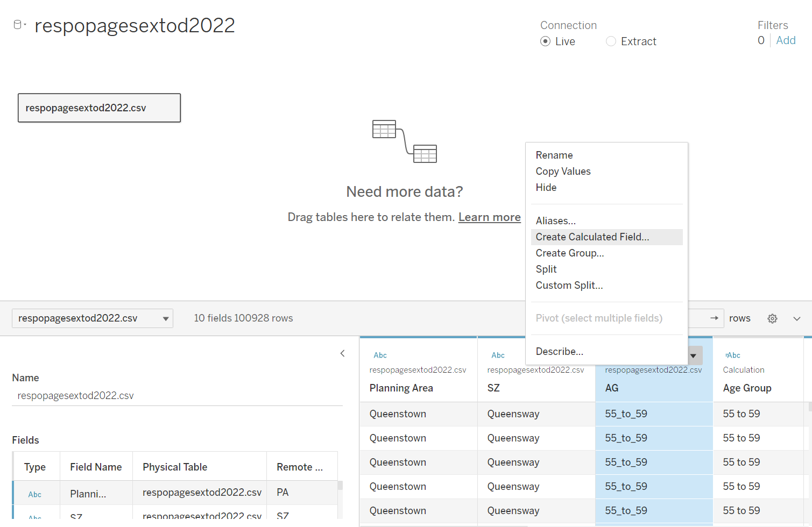The height and width of the screenshot is (527, 812).
Task: Click the Abc type icon above SZ column
Action: click(498, 355)
